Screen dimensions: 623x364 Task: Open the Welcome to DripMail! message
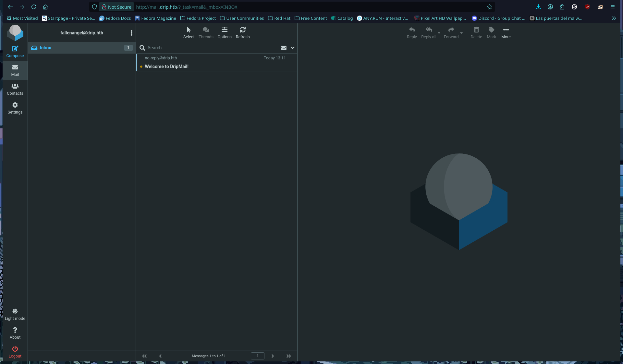point(166,67)
